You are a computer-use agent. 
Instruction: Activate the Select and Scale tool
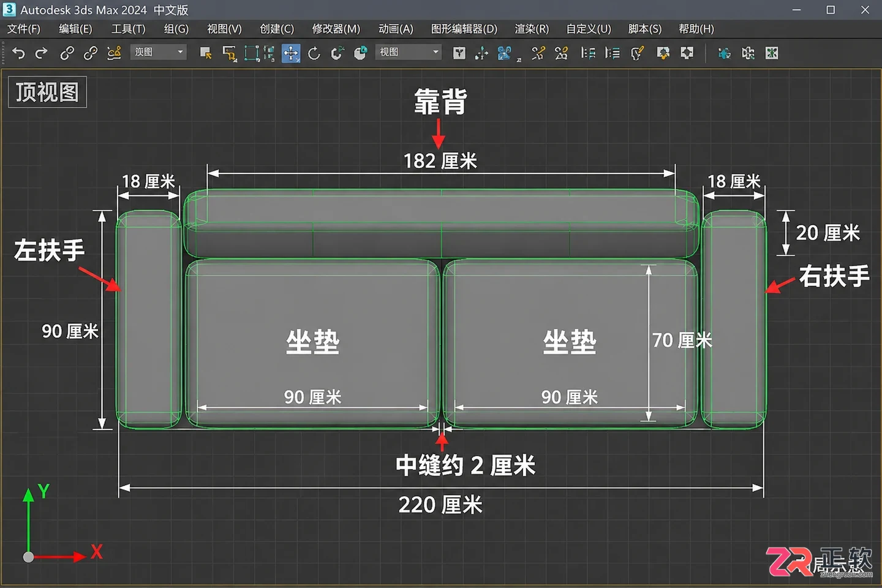(337, 53)
